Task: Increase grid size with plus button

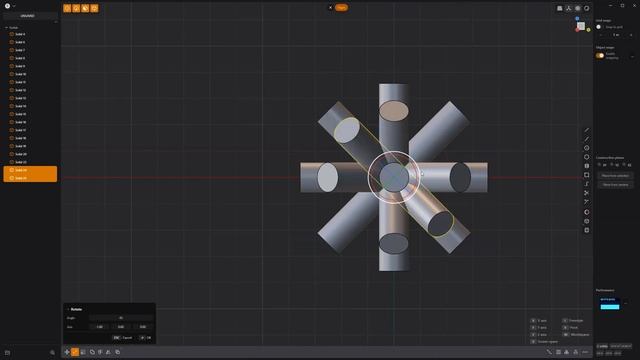Action: [x=631, y=35]
